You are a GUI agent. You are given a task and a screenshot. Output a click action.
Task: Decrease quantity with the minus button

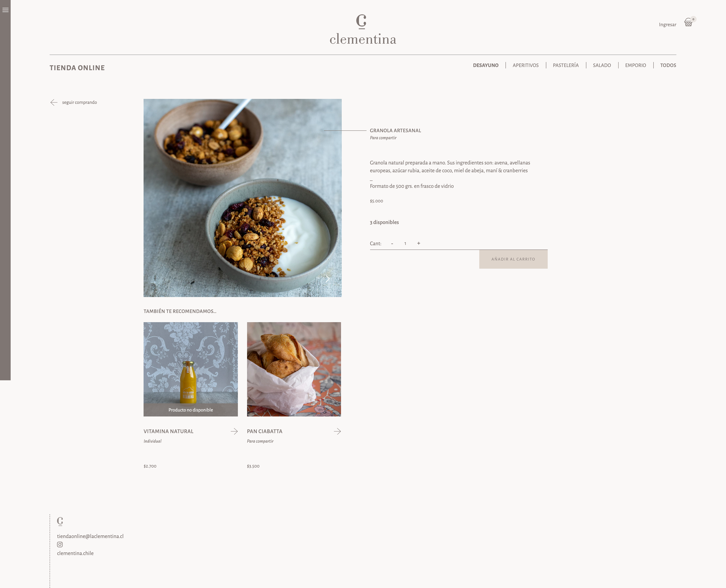click(392, 243)
